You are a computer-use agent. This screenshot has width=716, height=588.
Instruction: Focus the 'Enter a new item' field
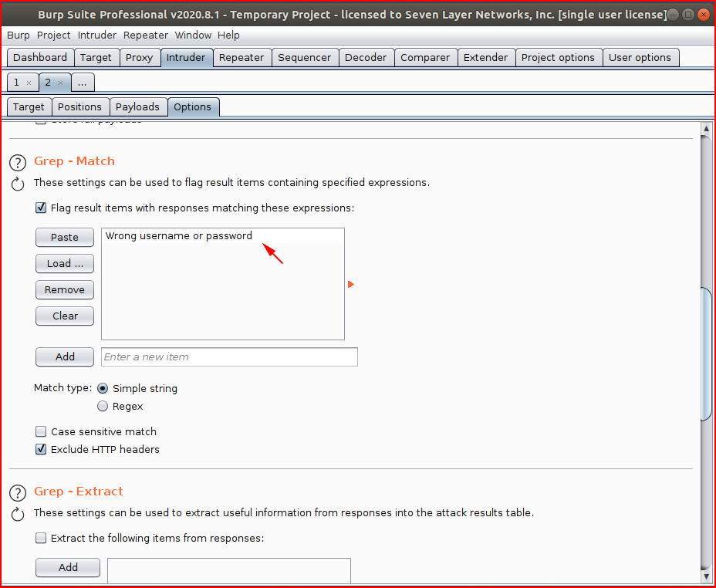[x=229, y=357]
